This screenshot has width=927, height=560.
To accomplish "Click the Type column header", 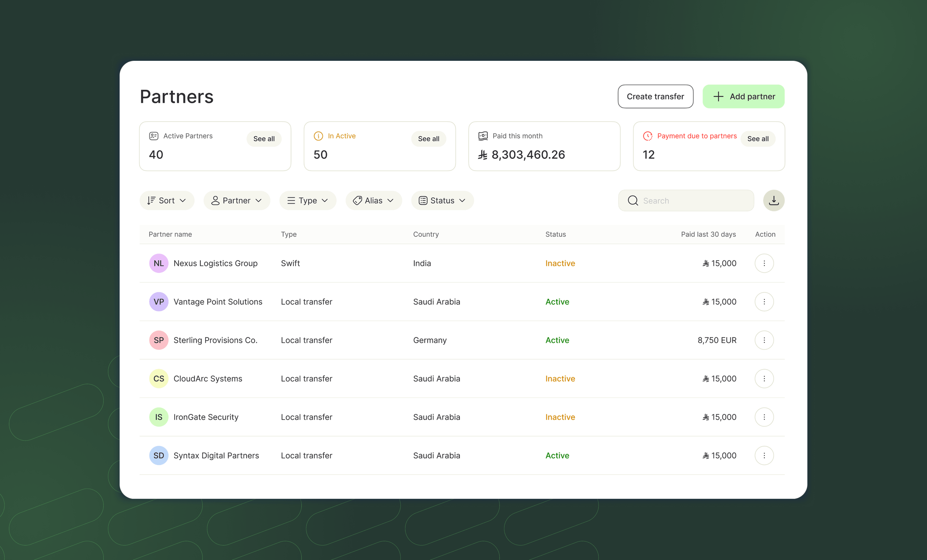I will tap(288, 234).
